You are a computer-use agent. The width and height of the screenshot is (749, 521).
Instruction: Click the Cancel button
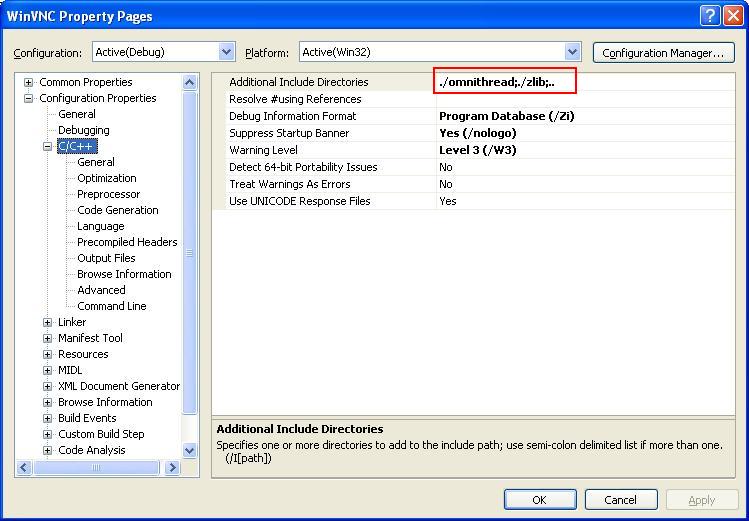621,500
